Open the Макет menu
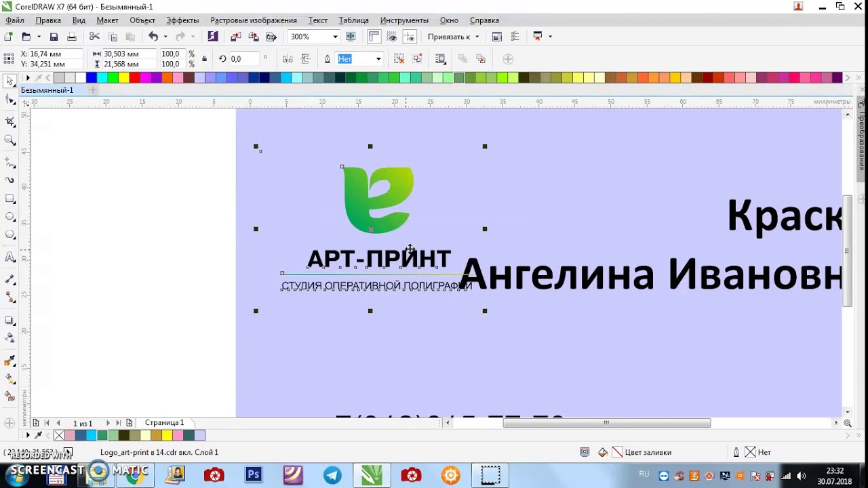Viewport: 868px width, 488px height. click(107, 20)
